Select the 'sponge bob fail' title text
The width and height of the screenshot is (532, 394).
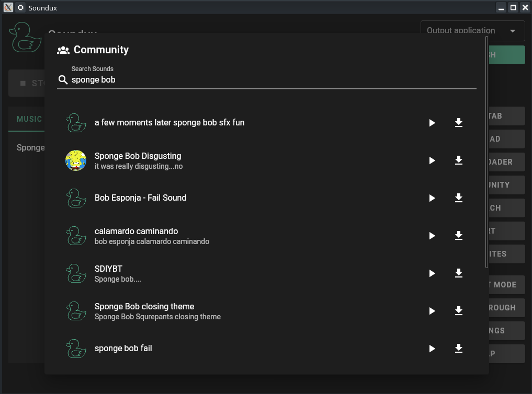(123, 348)
